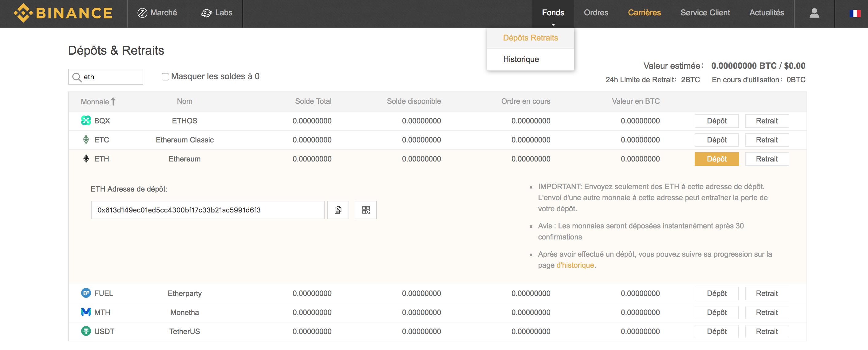Select Historique from Fonds dropdown
The height and width of the screenshot is (350, 868).
(531, 60)
